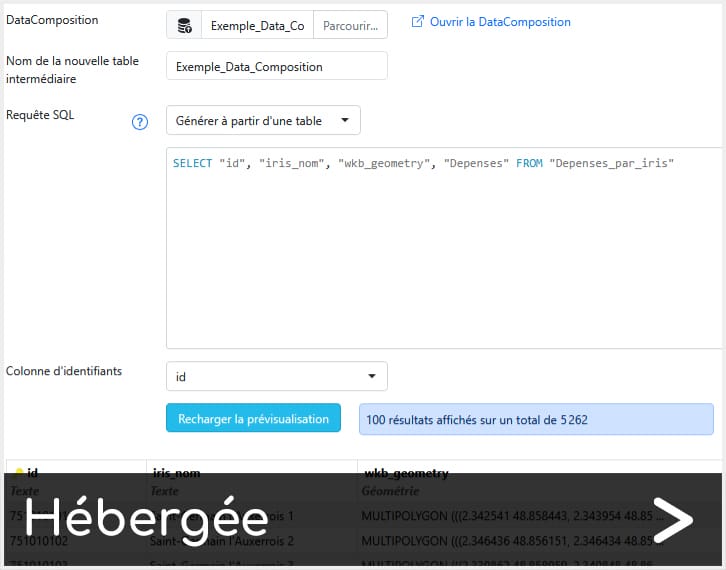Image resolution: width=726 pixels, height=570 pixels.
Task: Select the wkb_geometry column header
Action: tap(405, 473)
